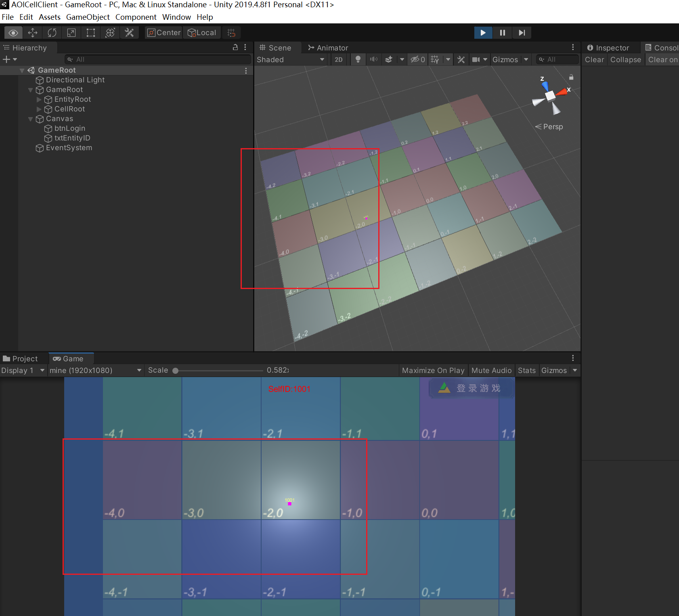Image resolution: width=679 pixels, height=616 pixels.
Task: Switch to the Console tab
Action: (x=662, y=48)
